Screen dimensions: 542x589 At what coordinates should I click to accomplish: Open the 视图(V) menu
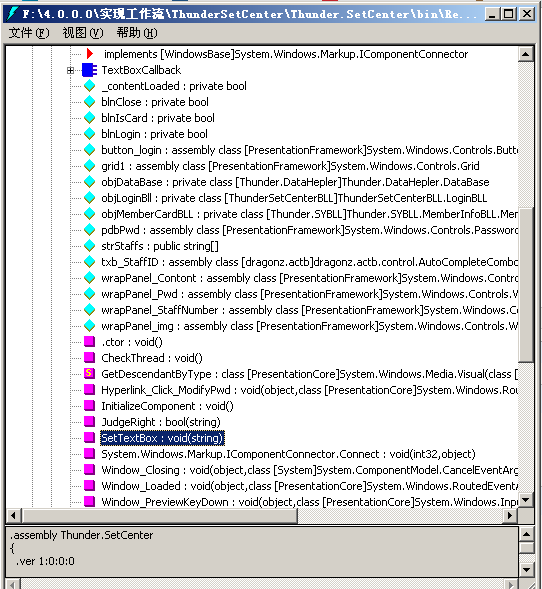coord(83,33)
